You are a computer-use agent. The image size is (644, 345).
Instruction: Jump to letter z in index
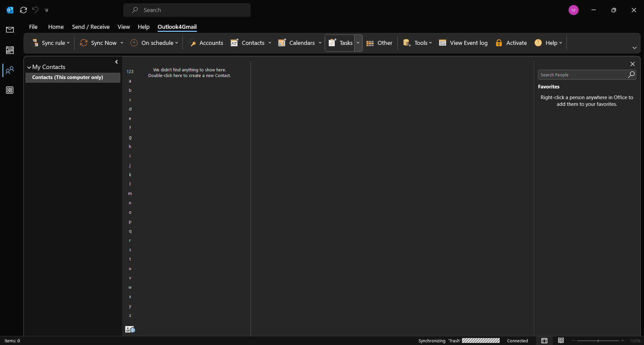[130, 316]
